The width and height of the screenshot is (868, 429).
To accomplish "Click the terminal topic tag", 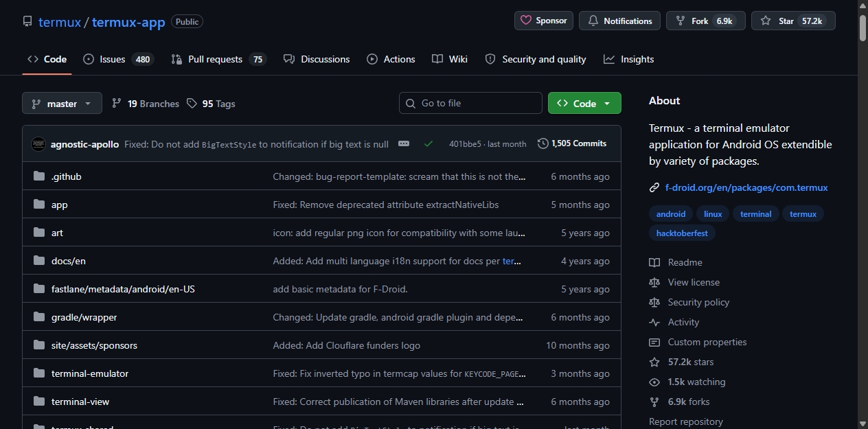I will click(x=756, y=214).
